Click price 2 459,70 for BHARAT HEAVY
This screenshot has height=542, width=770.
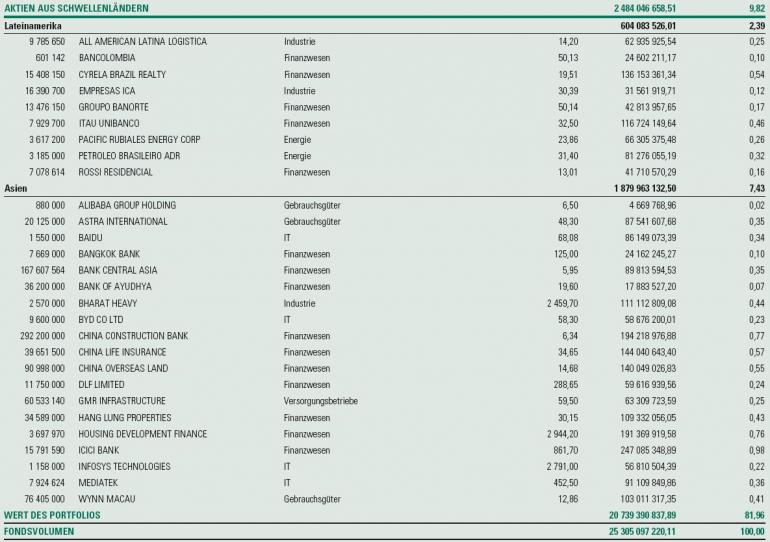tap(562, 303)
